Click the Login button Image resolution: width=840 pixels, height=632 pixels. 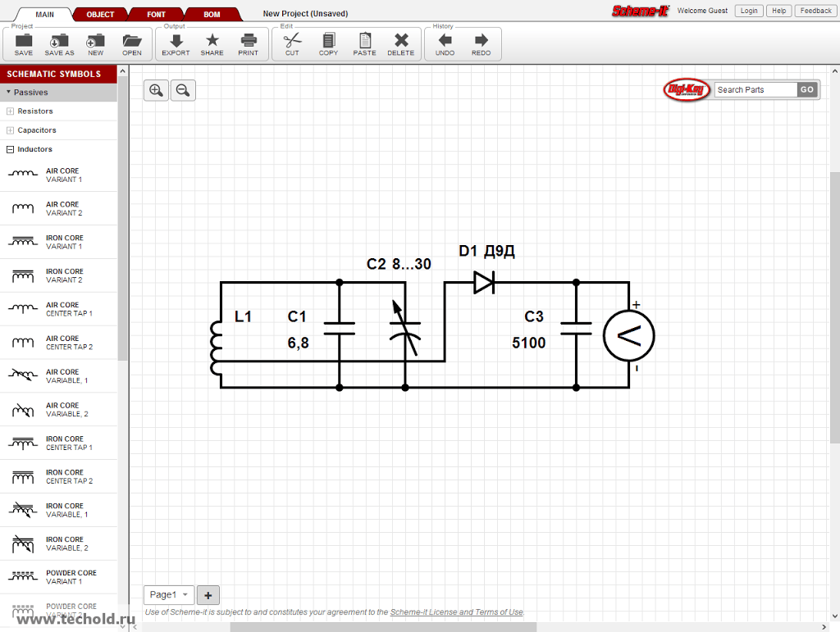748,11
